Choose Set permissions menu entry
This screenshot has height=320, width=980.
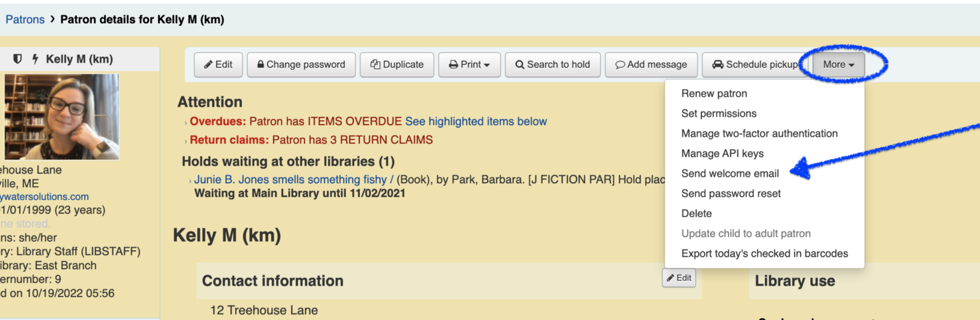coord(719,113)
